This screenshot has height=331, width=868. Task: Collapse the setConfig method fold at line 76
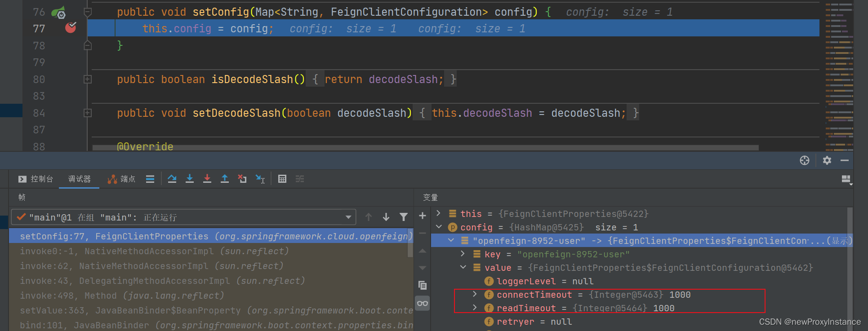pos(88,12)
